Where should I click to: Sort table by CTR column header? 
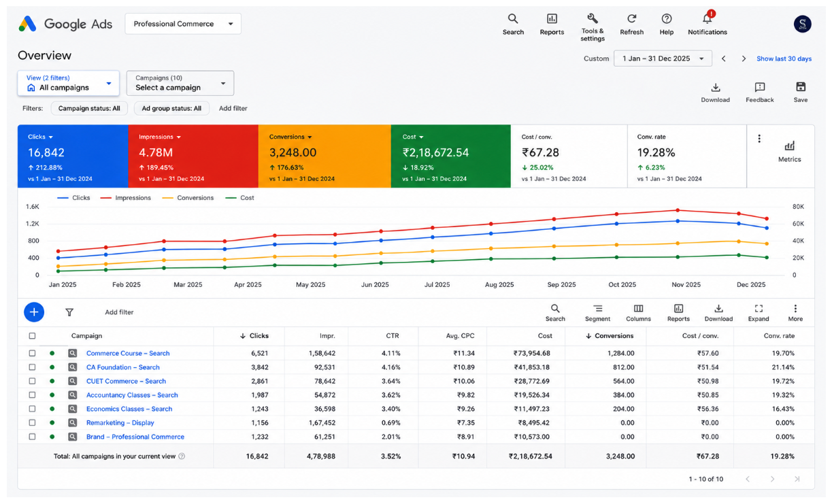click(393, 335)
